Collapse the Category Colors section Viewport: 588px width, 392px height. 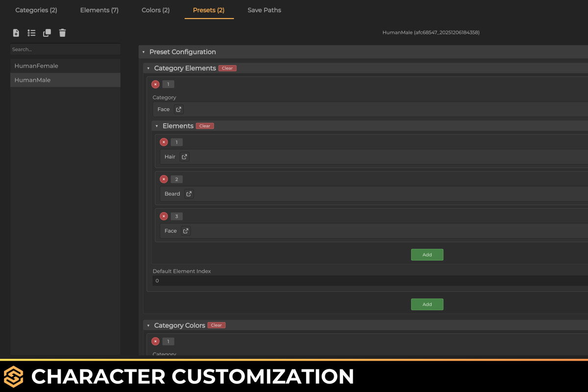148,325
